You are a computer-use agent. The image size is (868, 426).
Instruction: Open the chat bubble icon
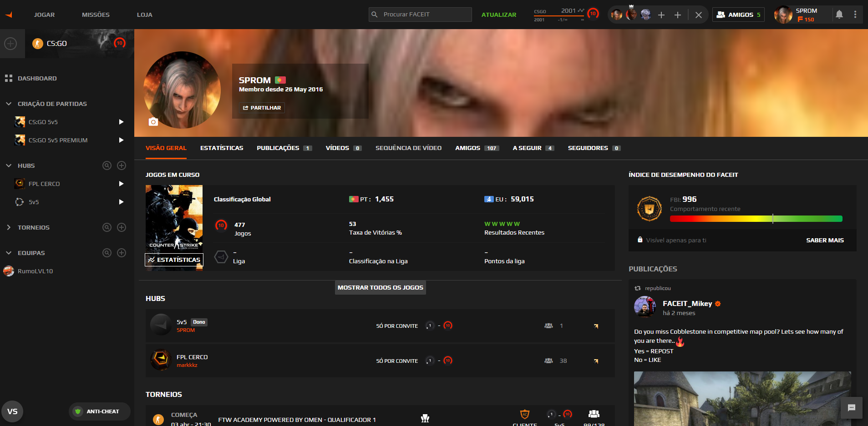point(852,408)
